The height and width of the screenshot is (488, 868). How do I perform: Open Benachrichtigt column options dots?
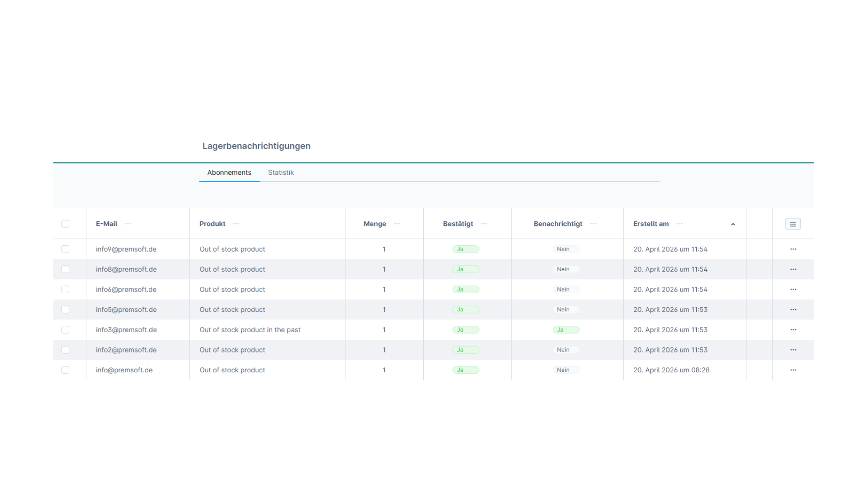pyautogui.click(x=593, y=224)
